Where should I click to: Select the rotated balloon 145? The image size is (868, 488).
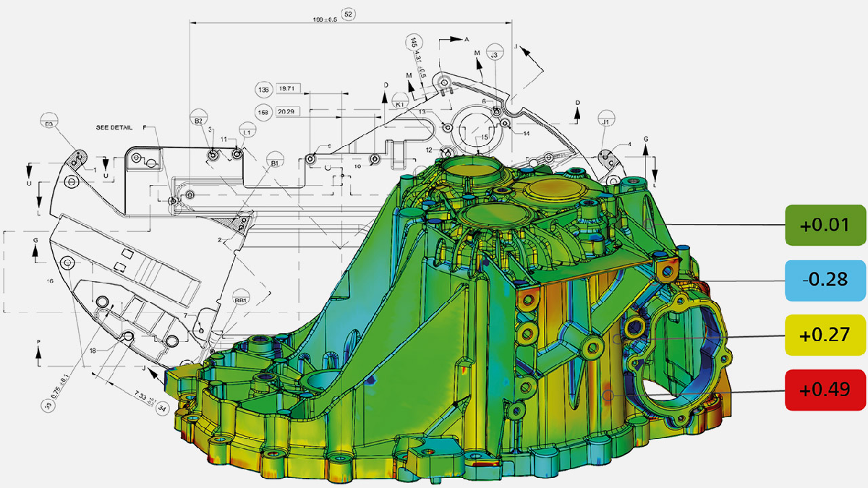click(414, 42)
